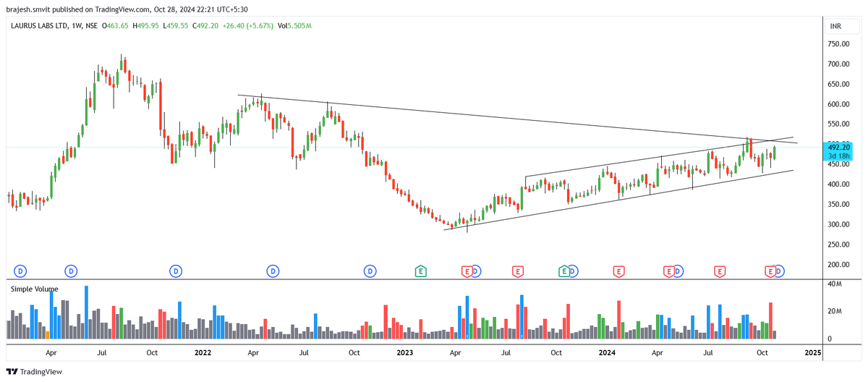868x382 pixels.
Task: Click the red earnings E marker after Apr 2024
Action: point(669,271)
